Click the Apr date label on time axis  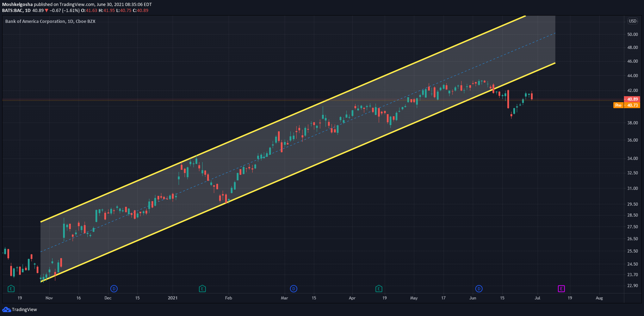(352, 298)
